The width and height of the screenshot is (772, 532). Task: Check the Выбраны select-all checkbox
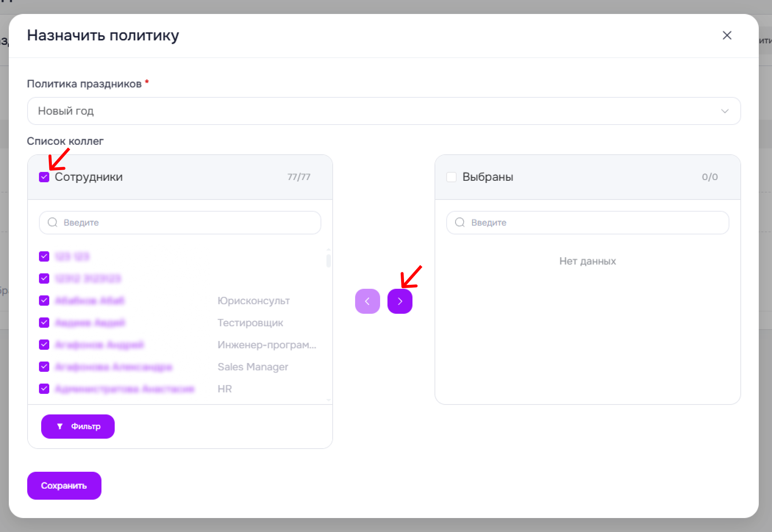(451, 177)
